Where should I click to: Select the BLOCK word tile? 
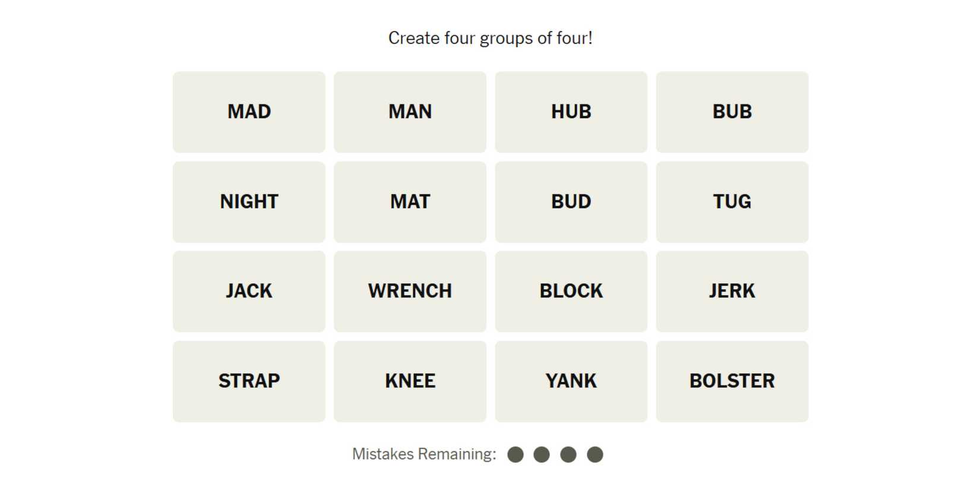point(571,291)
